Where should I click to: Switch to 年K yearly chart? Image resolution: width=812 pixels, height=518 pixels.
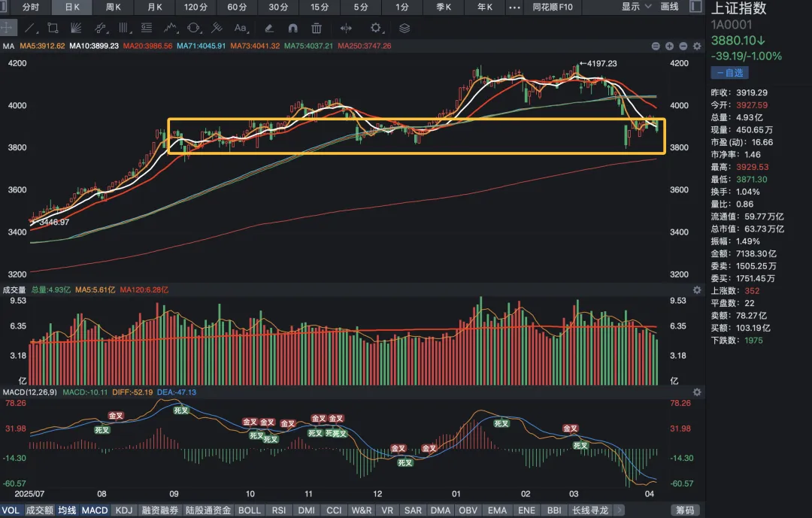click(x=485, y=8)
